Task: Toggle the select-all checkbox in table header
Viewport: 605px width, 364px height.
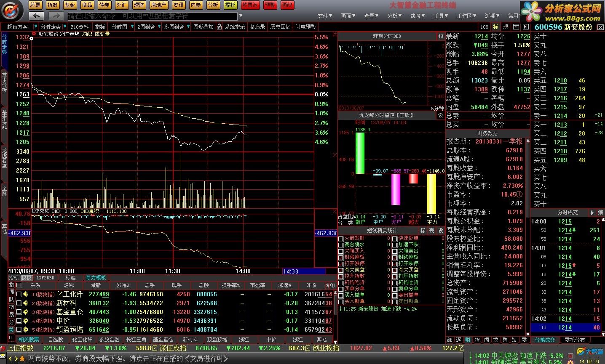Action: coord(19,285)
